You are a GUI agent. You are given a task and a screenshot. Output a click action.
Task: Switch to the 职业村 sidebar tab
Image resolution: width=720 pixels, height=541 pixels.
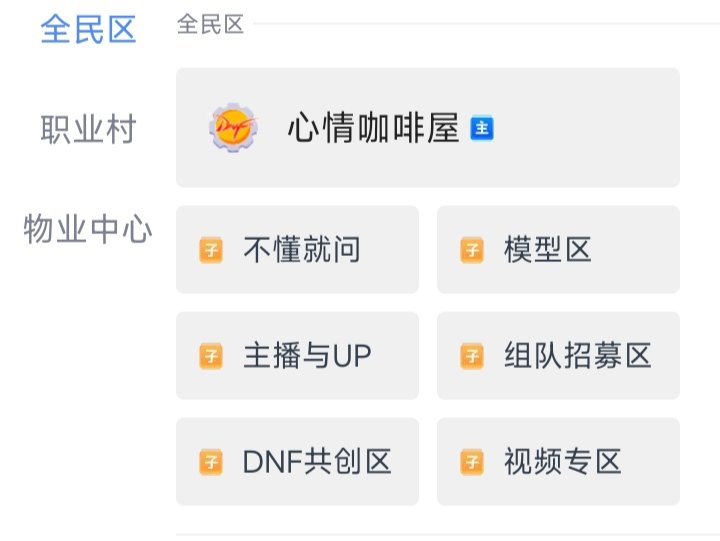pos(88,130)
